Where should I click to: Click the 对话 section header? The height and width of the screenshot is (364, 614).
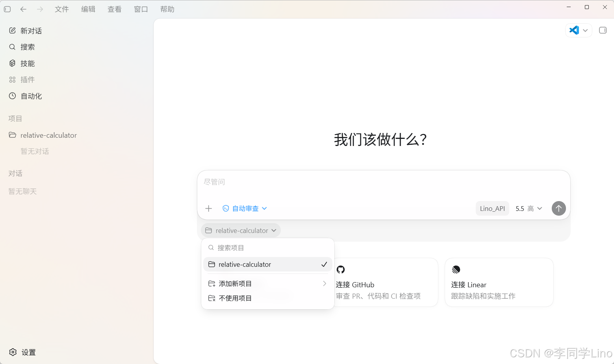click(x=15, y=173)
